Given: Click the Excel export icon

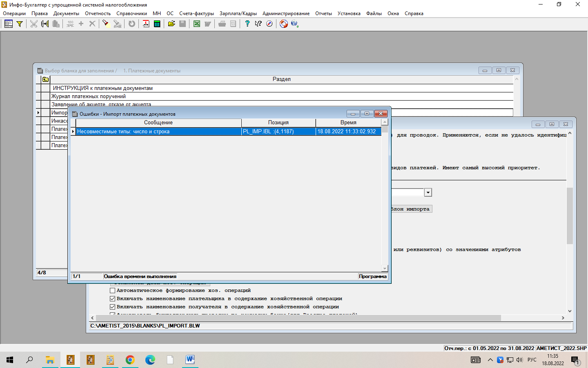Looking at the screenshot, I should click(197, 24).
